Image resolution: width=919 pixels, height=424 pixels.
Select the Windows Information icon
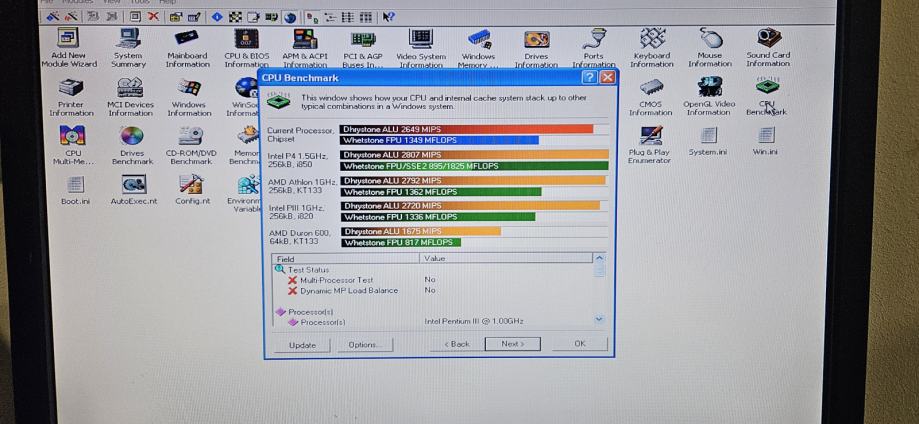pos(189,97)
